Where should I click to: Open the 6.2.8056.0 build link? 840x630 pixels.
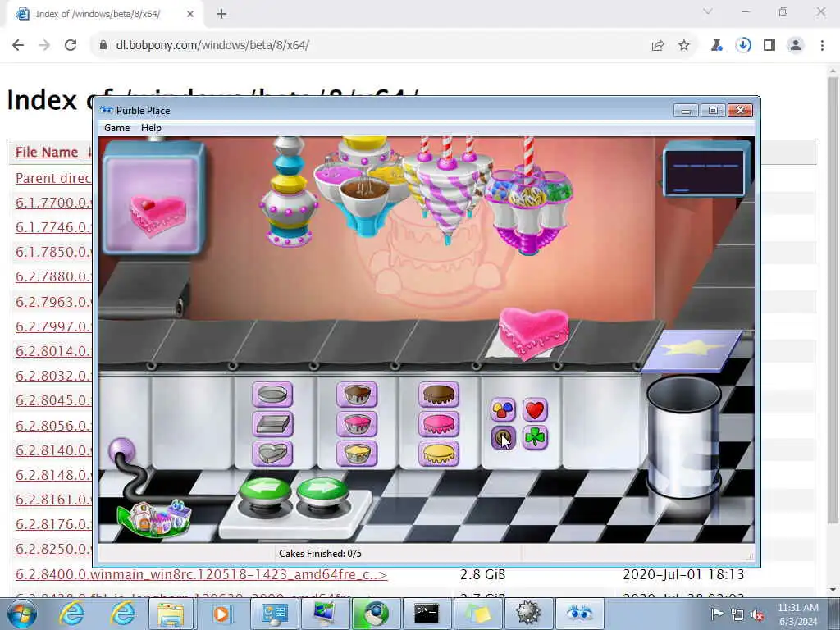53,426
